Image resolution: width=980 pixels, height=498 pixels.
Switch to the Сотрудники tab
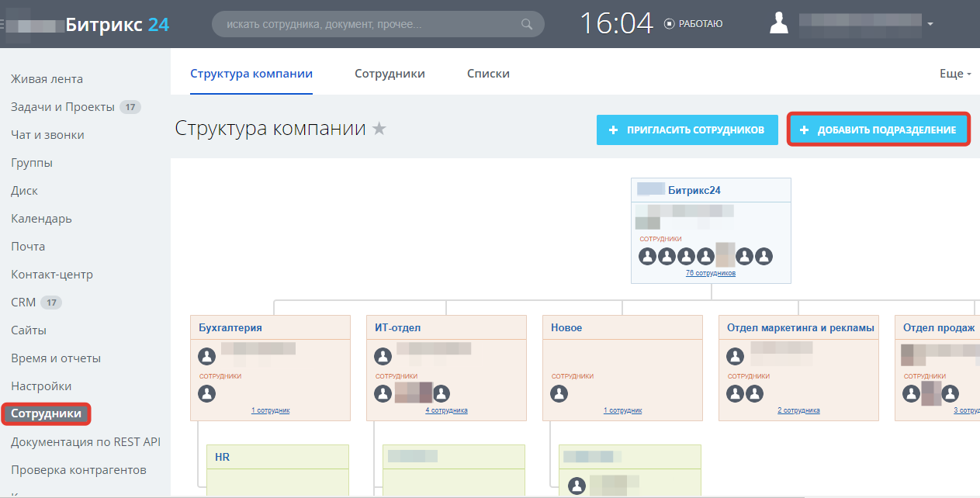pyautogui.click(x=390, y=74)
